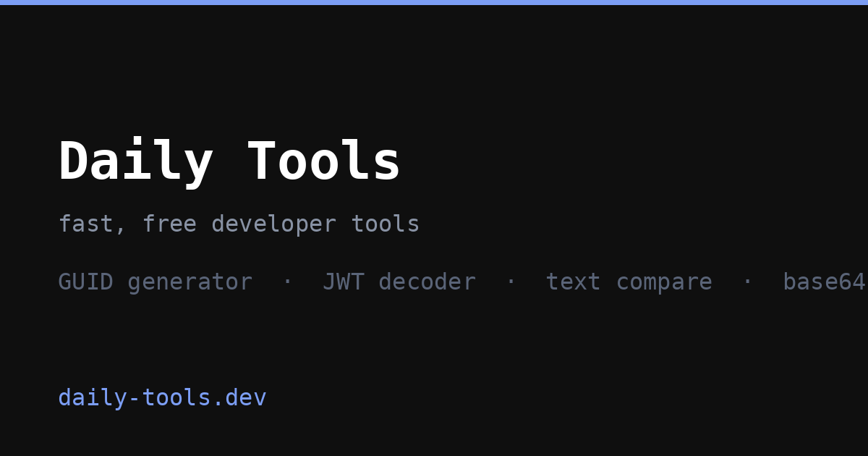This screenshot has width=868, height=456.
Task: Click the JWT decoder text
Action: [399, 282]
